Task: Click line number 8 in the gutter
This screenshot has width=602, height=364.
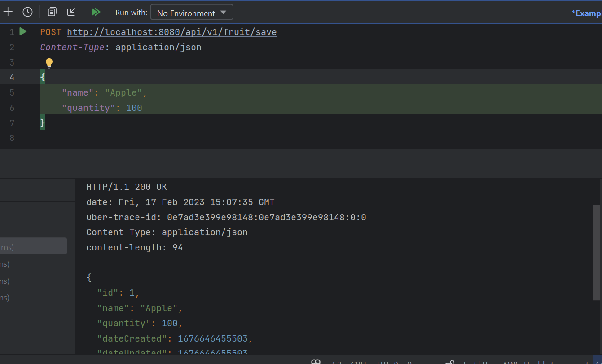Action: point(12,138)
